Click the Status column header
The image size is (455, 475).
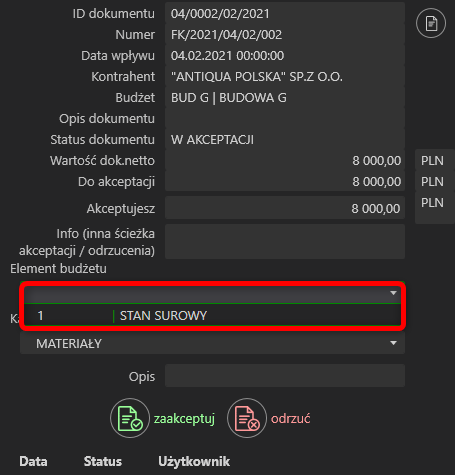pos(103,461)
